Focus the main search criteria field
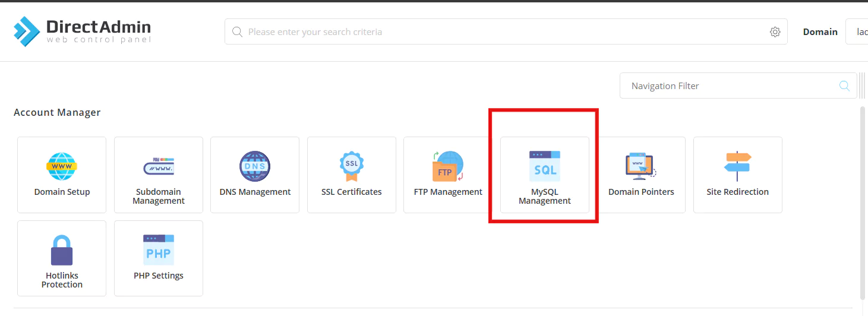868x316 pixels. pos(506,31)
